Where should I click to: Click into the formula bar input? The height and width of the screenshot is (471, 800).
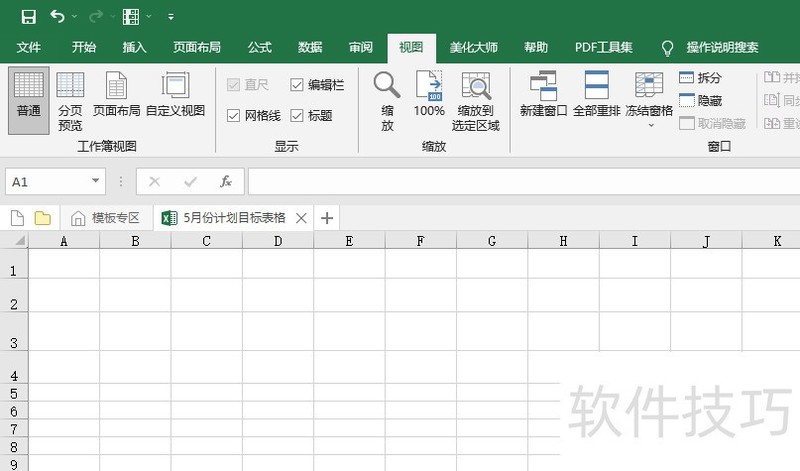pyautogui.click(x=524, y=182)
